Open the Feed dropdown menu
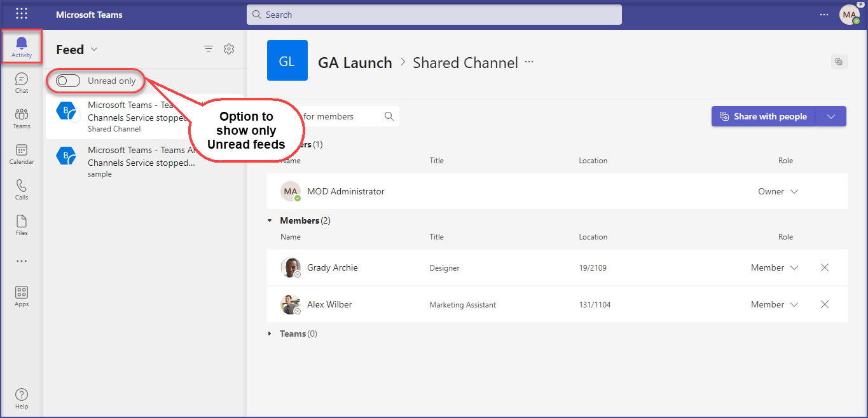 94,50
